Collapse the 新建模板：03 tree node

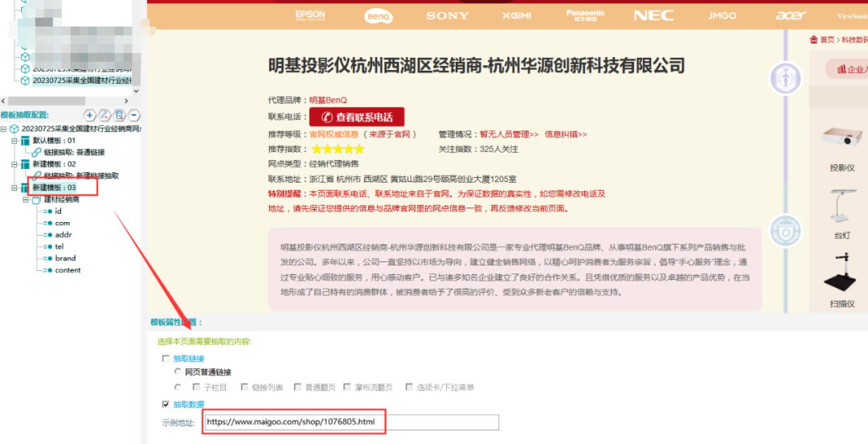(x=14, y=188)
